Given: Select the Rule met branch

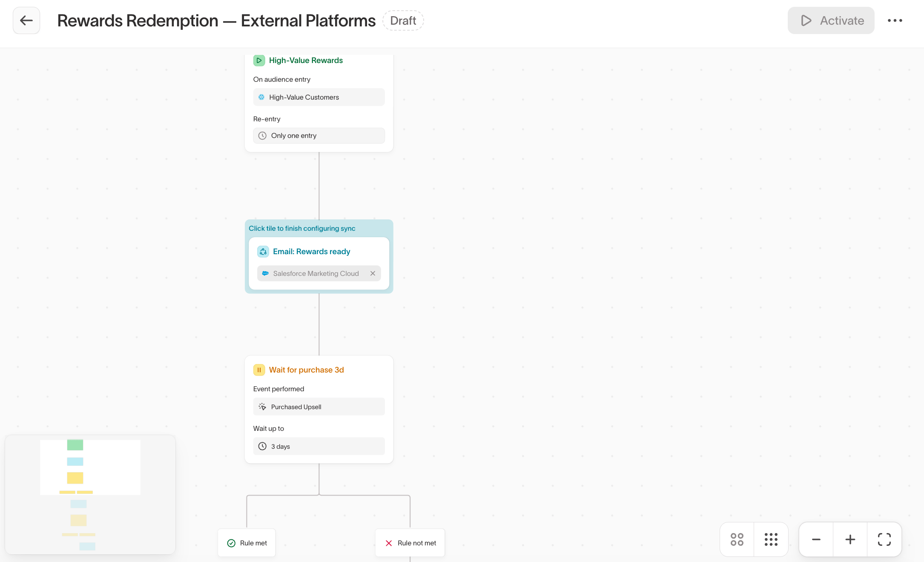Looking at the screenshot, I should point(247,543).
